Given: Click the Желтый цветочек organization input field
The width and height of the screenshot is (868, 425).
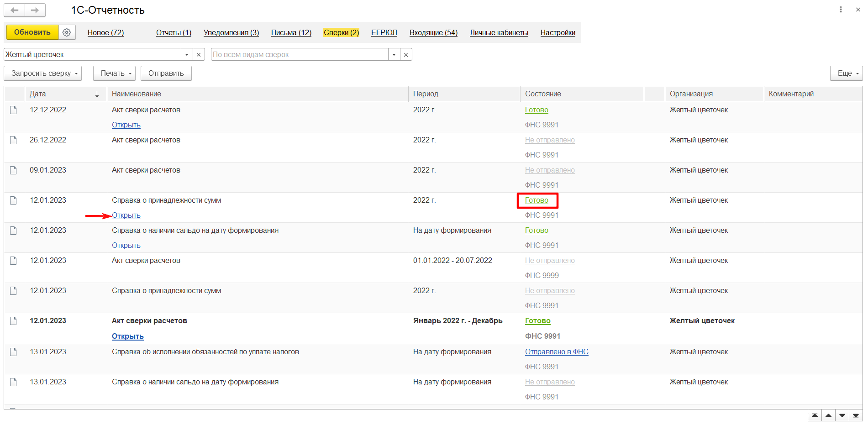Looking at the screenshot, I should point(93,55).
